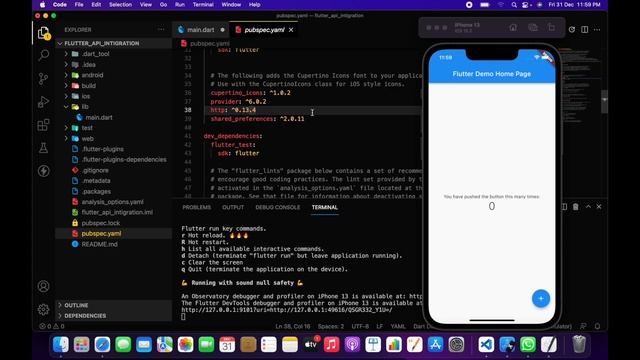Change the YAML language mode

[398, 326]
